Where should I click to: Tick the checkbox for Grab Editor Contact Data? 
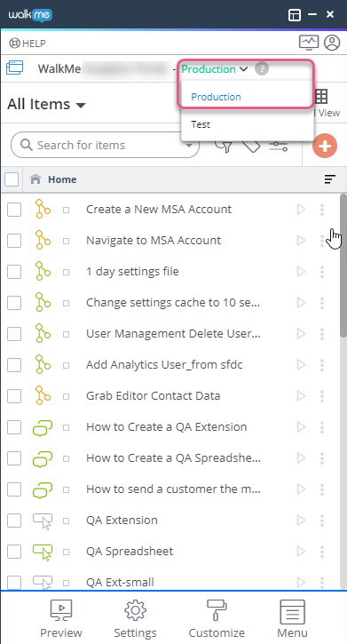[x=14, y=396]
